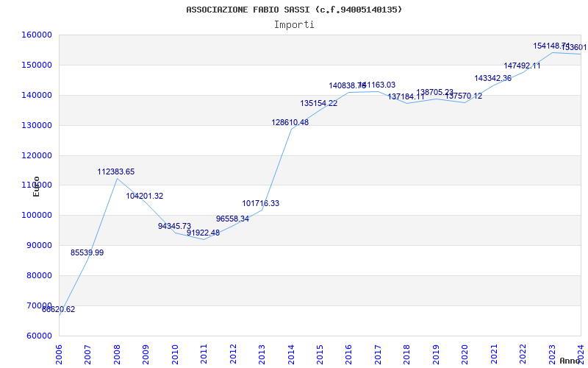
Task: Click the data label 141163.03
Action: point(377,85)
